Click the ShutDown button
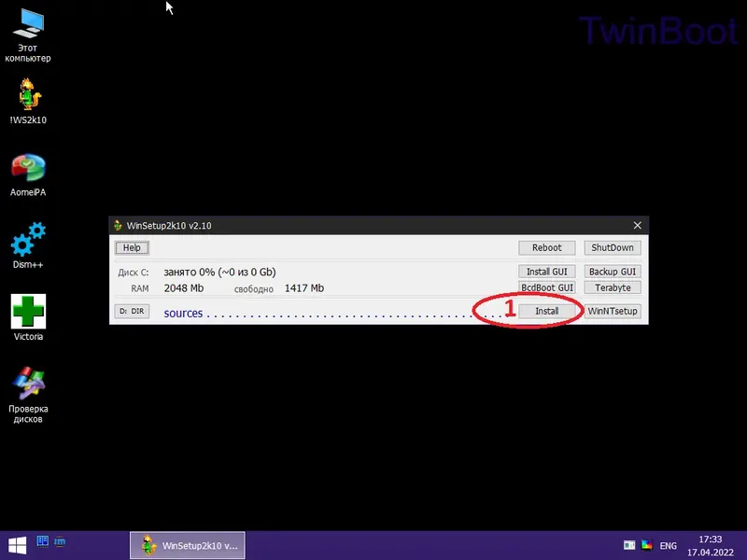This screenshot has width=747, height=560. 613,247
